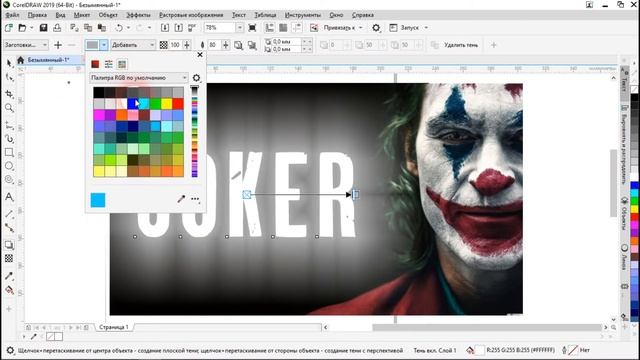Open the shadow Presets dropdown
This screenshot has height=360, width=640.
[x=25, y=45]
